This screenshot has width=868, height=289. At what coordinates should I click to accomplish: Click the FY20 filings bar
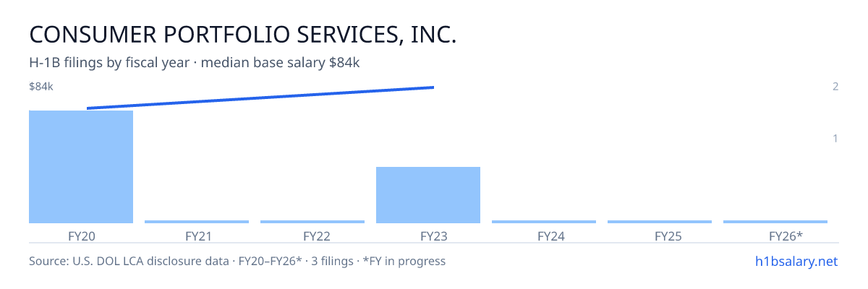[x=81, y=167]
